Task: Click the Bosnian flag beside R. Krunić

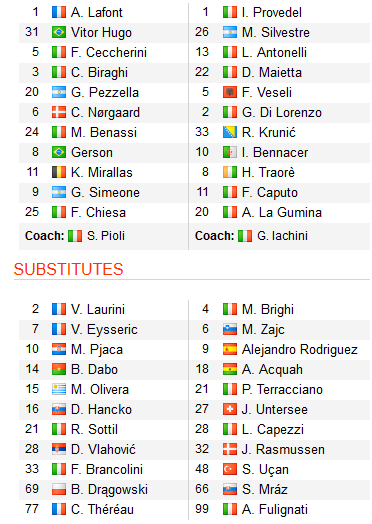Action: click(x=230, y=132)
